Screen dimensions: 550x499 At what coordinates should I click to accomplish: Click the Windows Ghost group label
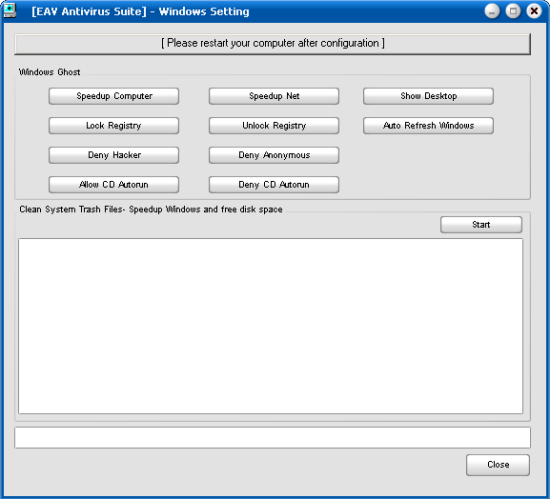[49, 72]
